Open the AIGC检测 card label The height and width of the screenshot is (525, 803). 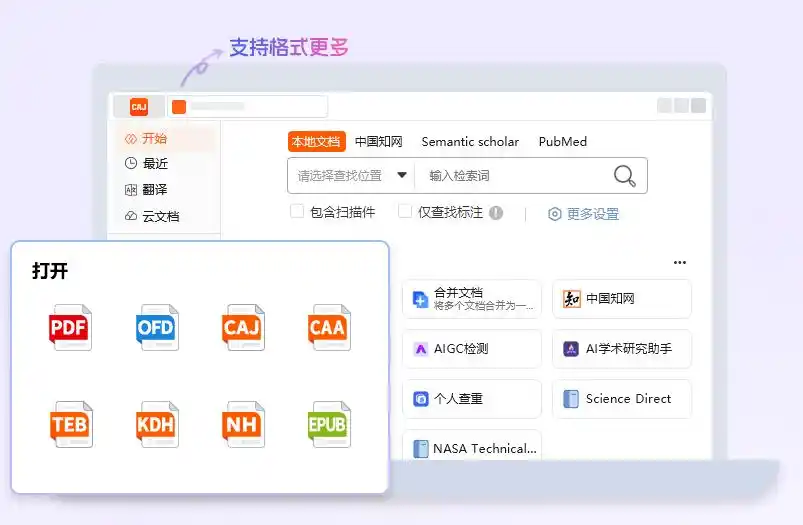461,349
